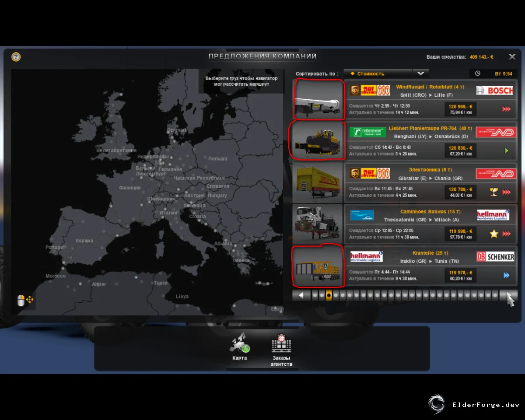Click red urgency arrows on Windfluegel job
Screen dimensions: 525x420
[x=506, y=109]
